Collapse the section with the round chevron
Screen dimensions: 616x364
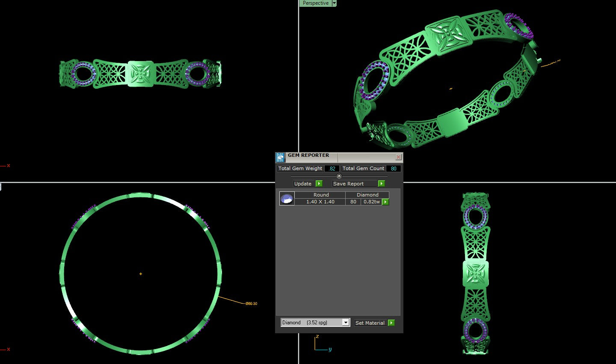click(x=339, y=176)
